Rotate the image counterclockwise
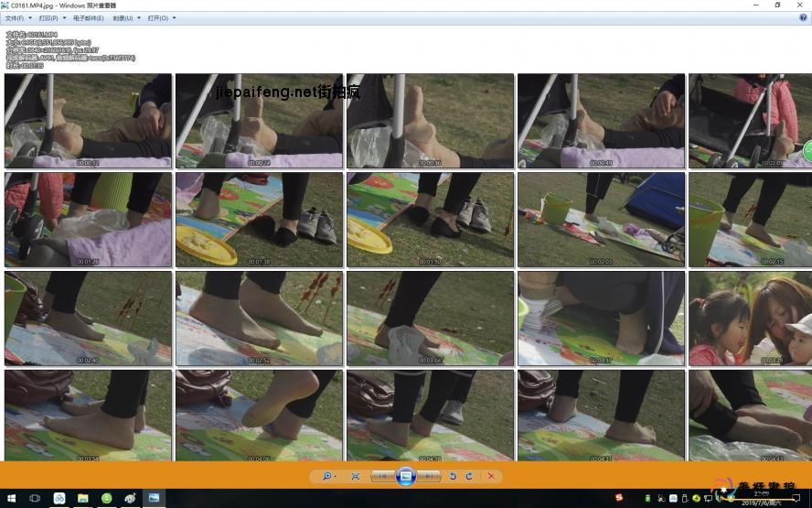 click(x=453, y=476)
